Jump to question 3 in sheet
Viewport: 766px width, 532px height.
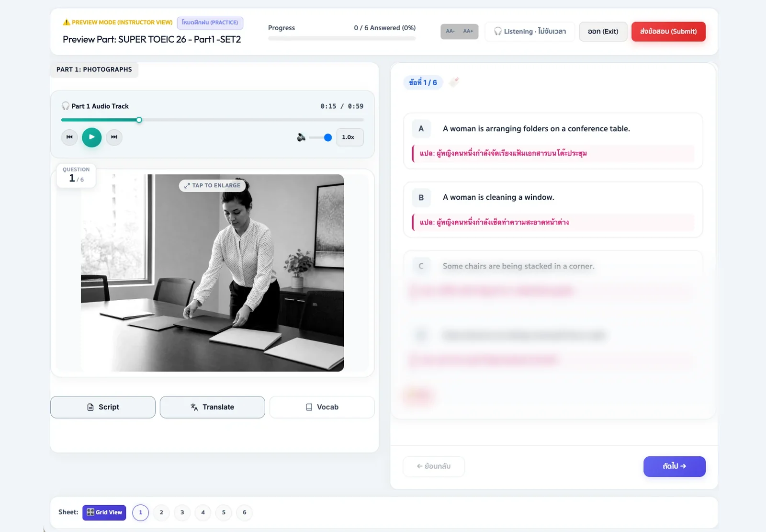(182, 512)
